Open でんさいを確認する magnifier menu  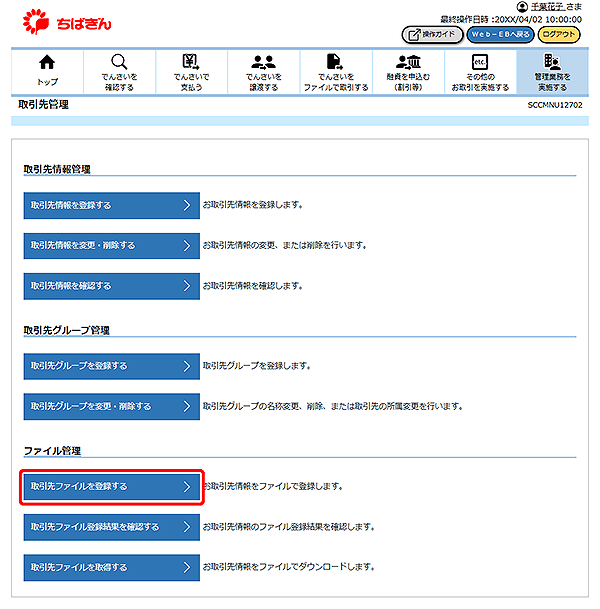coord(119,71)
